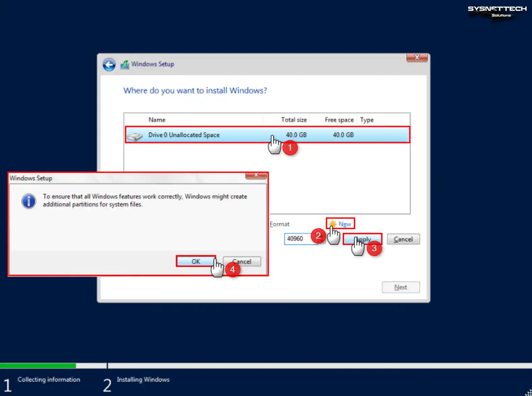532x396 pixels.
Task: Click the 'Collecting information' step label
Action: coord(49,379)
